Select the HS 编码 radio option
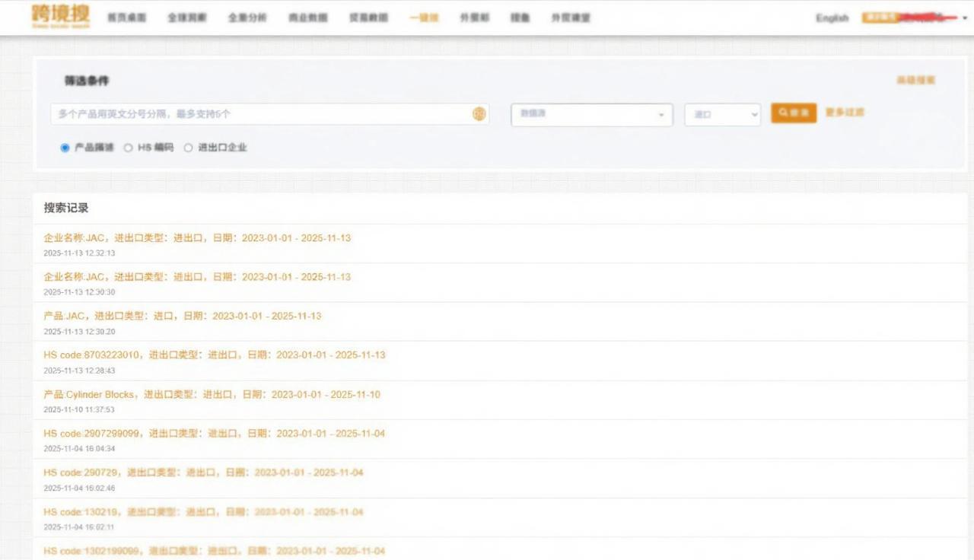 (129, 148)
